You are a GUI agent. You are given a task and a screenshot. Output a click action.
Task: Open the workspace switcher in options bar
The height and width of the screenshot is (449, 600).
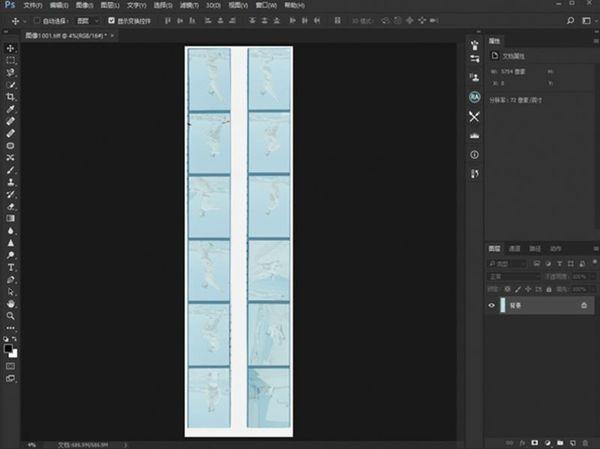click(x=587, y=20)
